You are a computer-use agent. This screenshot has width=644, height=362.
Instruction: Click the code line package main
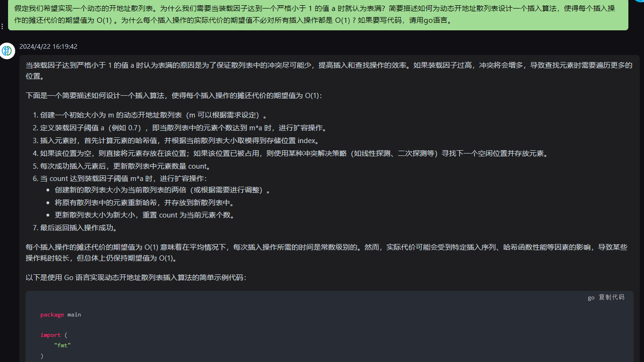click(x=61, y=315)
